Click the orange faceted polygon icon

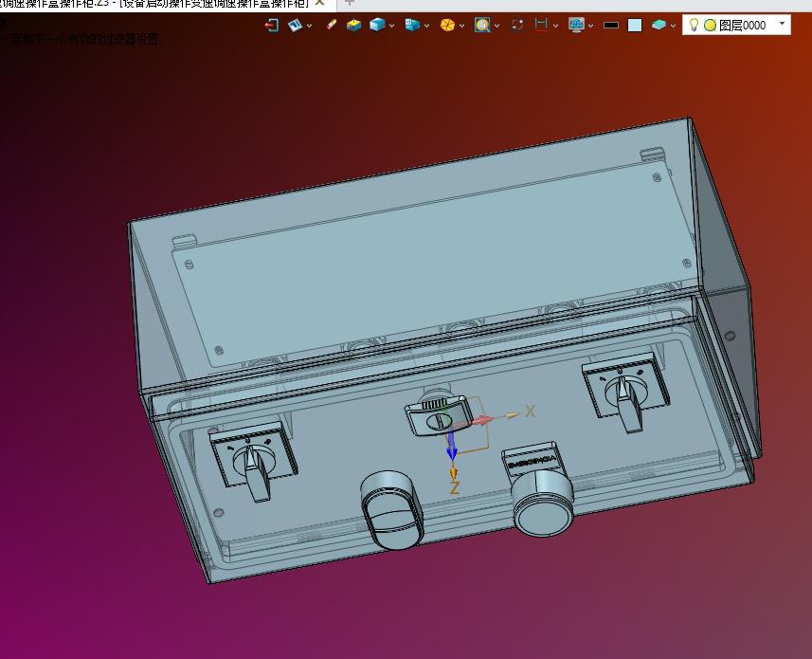[x=447, y=25]
